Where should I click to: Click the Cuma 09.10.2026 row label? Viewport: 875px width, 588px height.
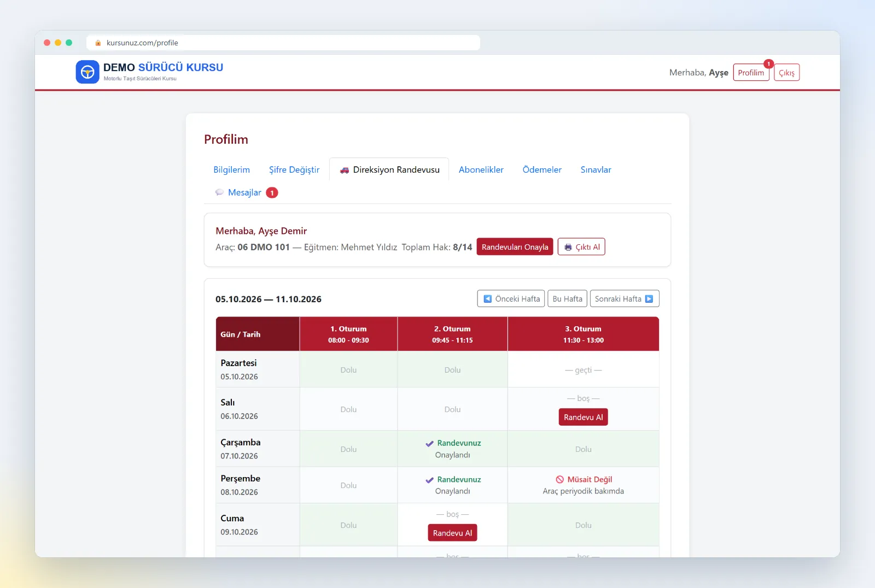click(x=258, y=525)
